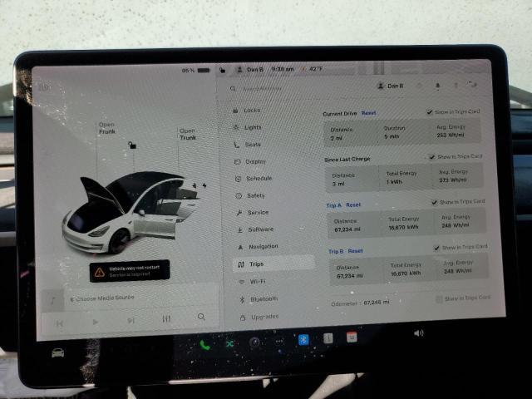The height and width of the screenshot is (399, 532).
Task: Tap Choose Media Source
Action: 102,298
